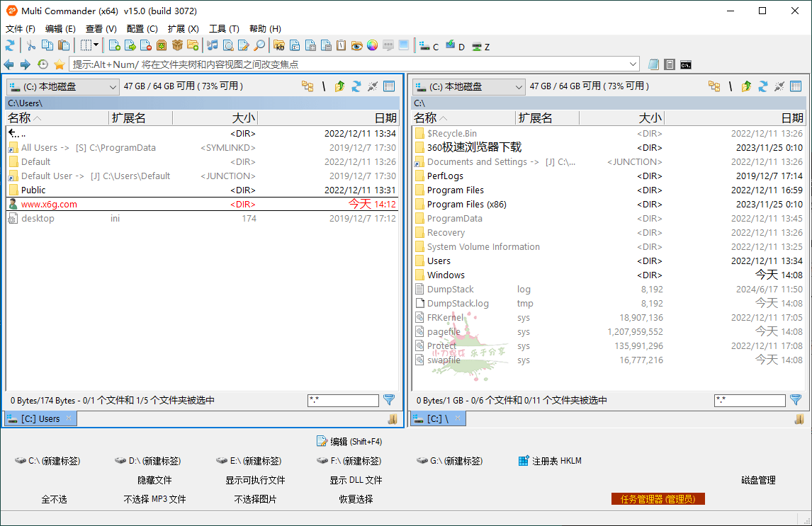Image resolution: width=812 pixels, height=526 pixels.
Task: Open the folder tree view for the left panel
Action: [308, 86]
